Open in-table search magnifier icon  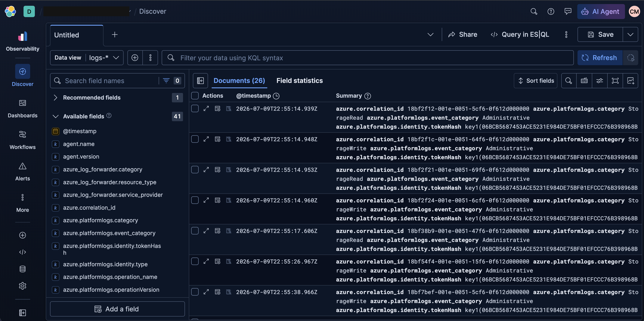(x=569, y=81)
